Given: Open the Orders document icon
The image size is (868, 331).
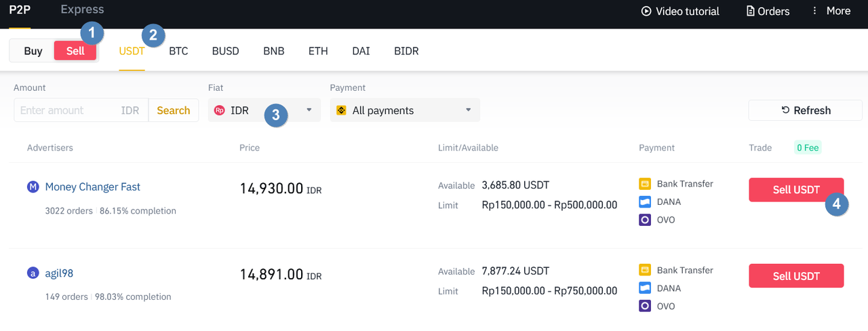Looking at the screenshot, I should coord(751,11).
